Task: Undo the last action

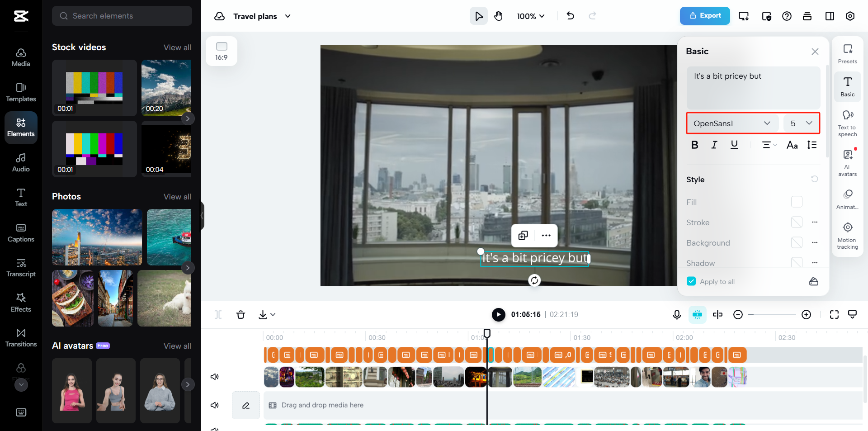Action: point(571,16)
